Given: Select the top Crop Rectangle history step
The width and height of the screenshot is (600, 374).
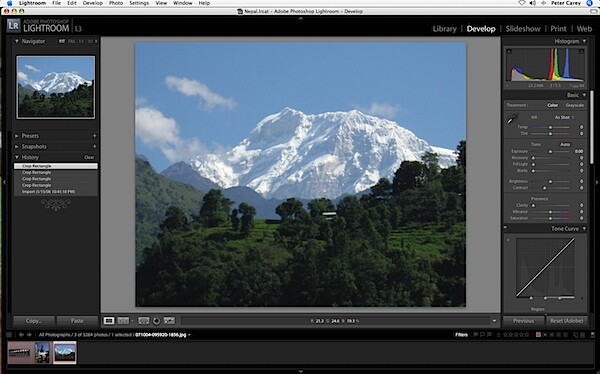Looking at the screenshot, I should click(56, 166).
